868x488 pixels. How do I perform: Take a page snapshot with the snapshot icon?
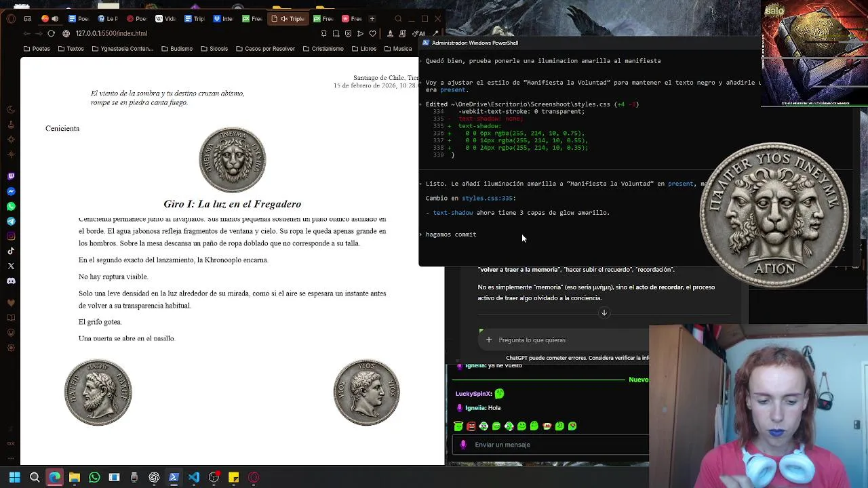click(336, 33)
